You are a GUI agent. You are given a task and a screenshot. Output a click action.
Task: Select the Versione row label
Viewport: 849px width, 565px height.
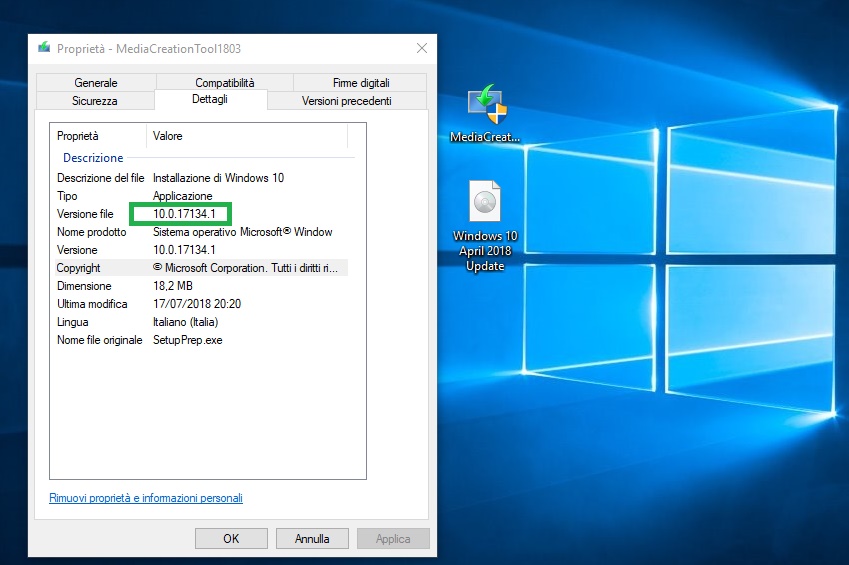click(x=77, y=250)
